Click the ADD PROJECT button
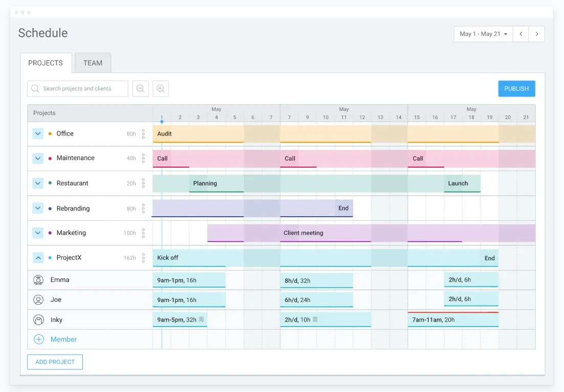The image size is (564, 392). 55,362
